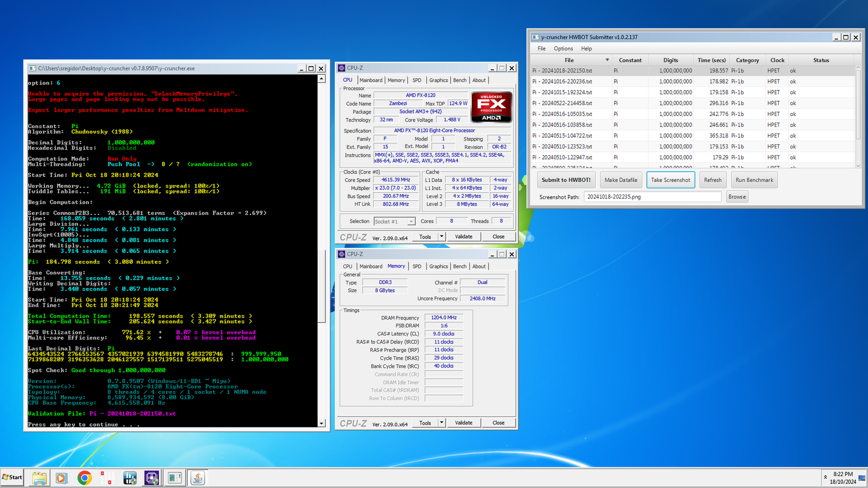
Task: Open the File menu in HWBOT Submitter
Action: [x=541, y=48]
